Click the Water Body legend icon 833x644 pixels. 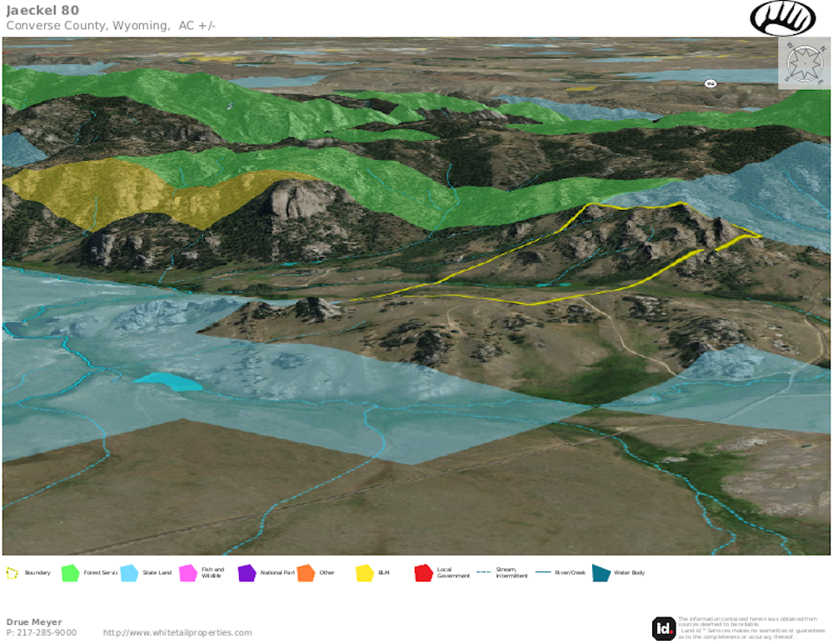pos(601,573)
